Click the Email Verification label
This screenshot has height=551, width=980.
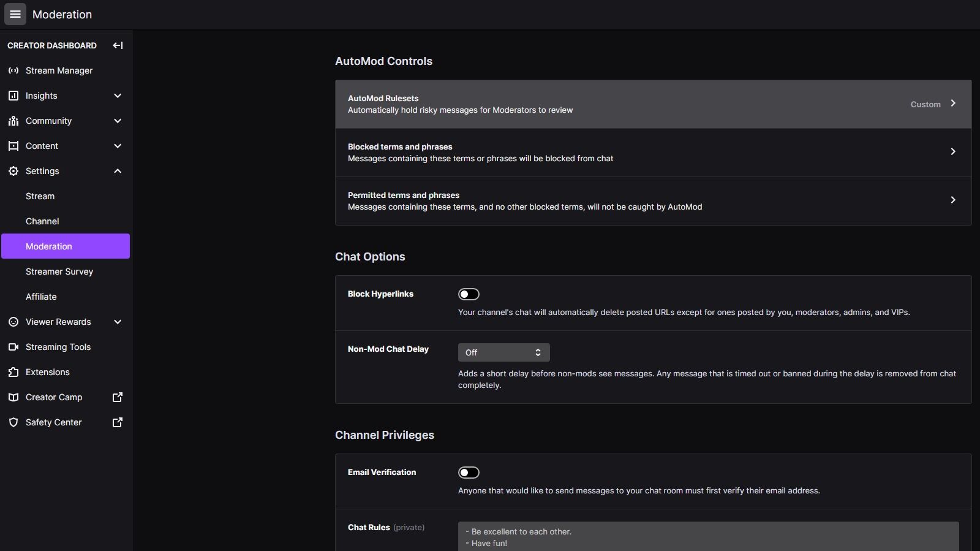pyautogui.click(x=382, y=473)
